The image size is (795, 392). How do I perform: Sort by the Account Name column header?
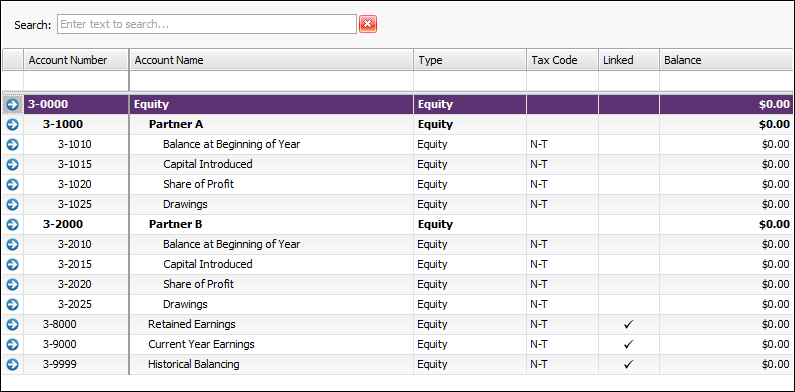[x=271, y=60]
